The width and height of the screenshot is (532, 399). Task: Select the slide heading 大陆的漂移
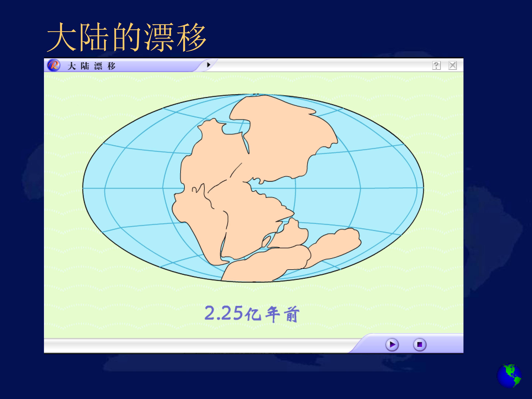tap(127, 37)
